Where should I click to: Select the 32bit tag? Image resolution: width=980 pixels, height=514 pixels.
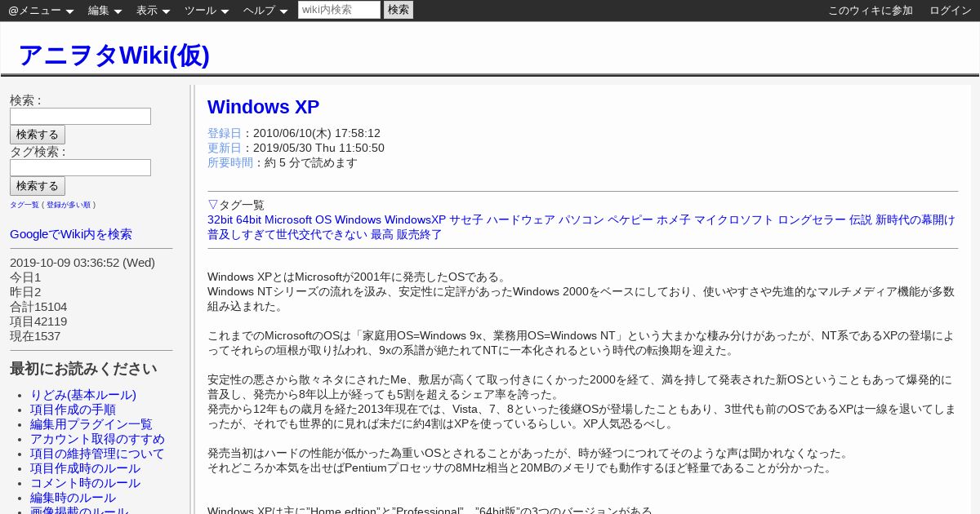219,219
